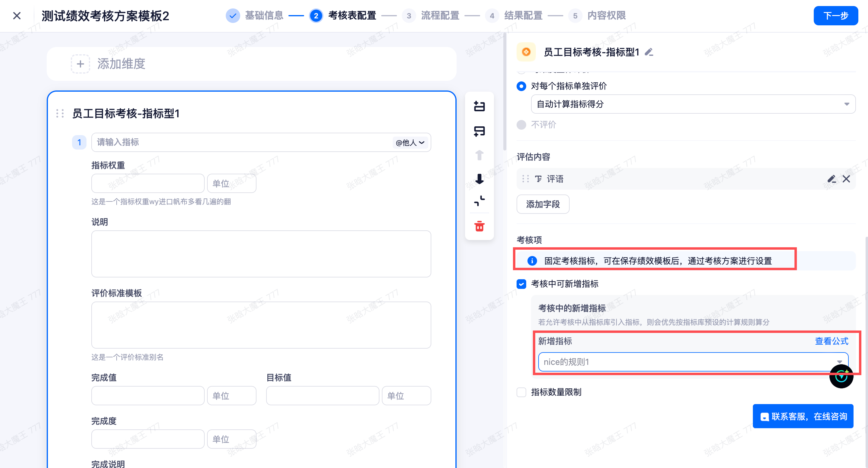Select the 对每个指标单独评价 radio button
The height and width of the screenshot is (468, 868).
click(x=521, y=86)
